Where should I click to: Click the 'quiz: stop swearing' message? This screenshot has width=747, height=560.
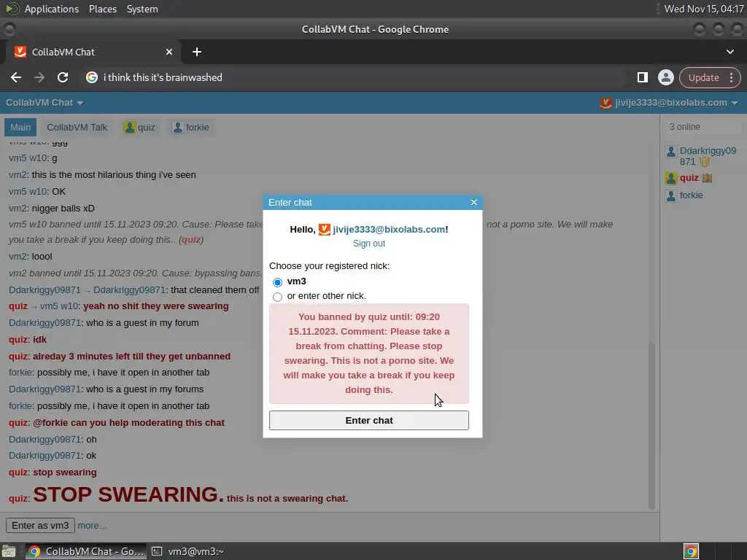point(53,472)
